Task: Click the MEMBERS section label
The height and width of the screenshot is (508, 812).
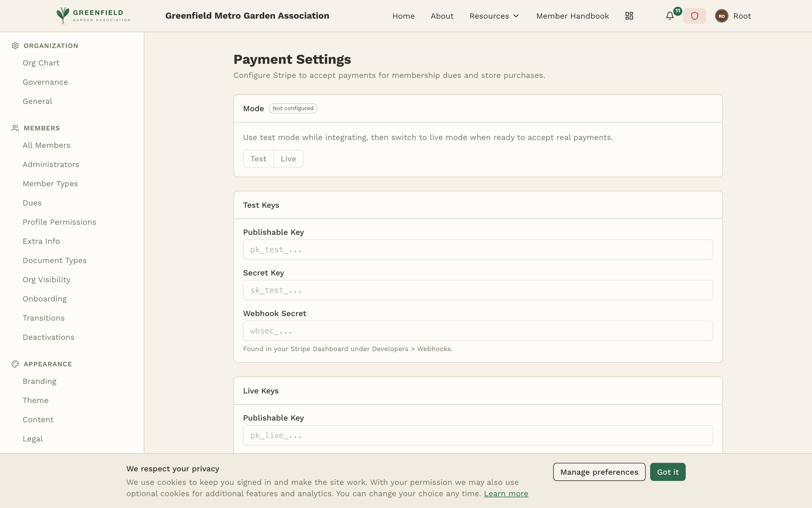Action: point(42,128)
